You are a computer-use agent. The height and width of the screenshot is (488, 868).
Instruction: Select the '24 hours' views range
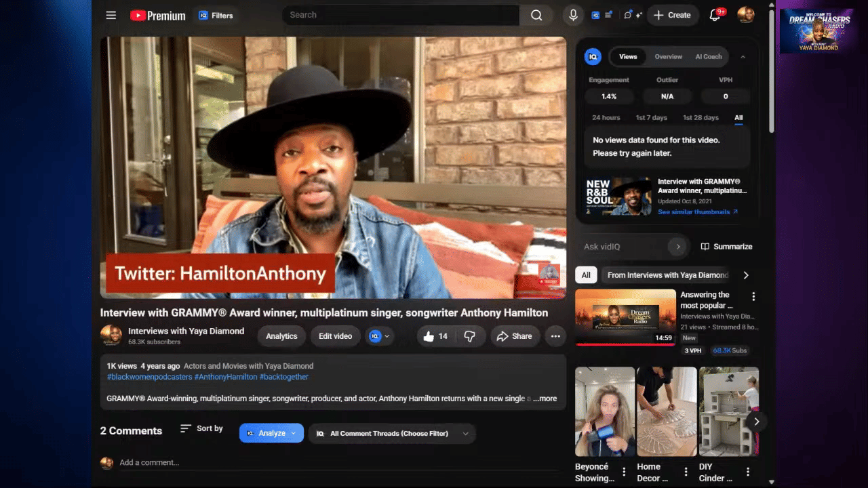click(x=606, y=117)
